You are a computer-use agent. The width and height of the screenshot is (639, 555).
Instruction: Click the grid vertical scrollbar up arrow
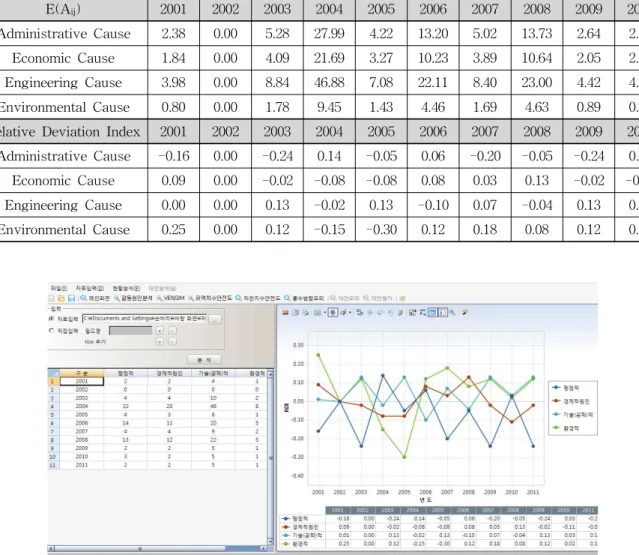click(x=270, y=373)
